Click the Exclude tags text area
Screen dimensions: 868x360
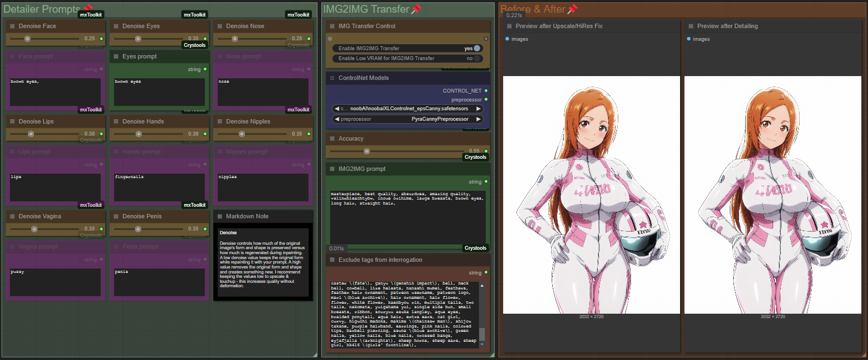pyautogui.click(x=404, y=314)
